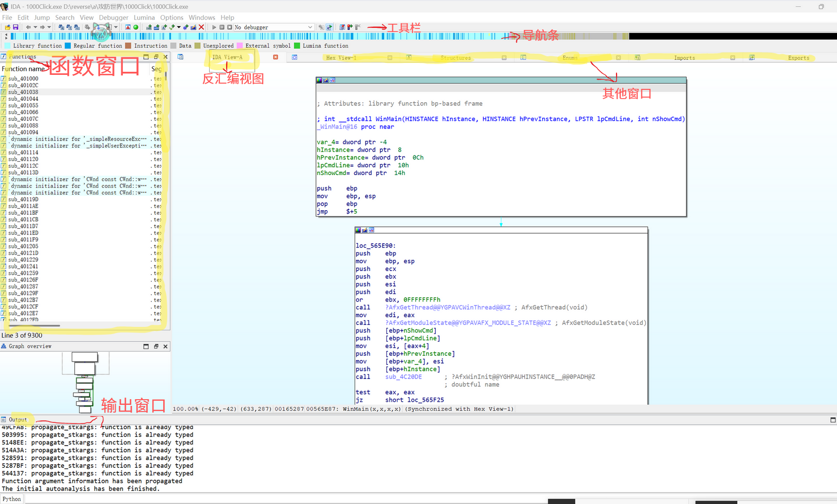Click the Pause process toolbar icon
Viewport: 837px width, 504px height.
tap(222, 27)
